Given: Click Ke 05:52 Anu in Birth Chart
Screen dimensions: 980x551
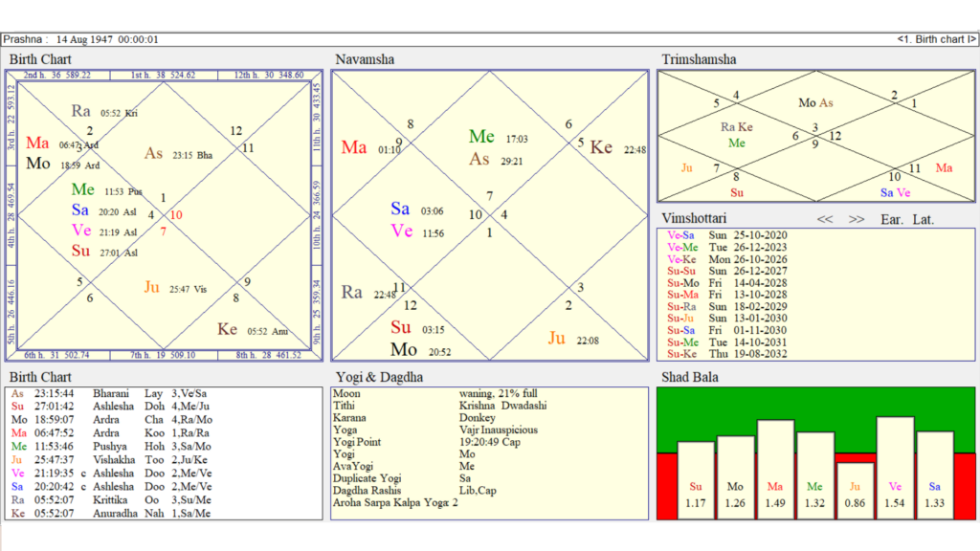Looking at the screenshot, I should (253, 330).
